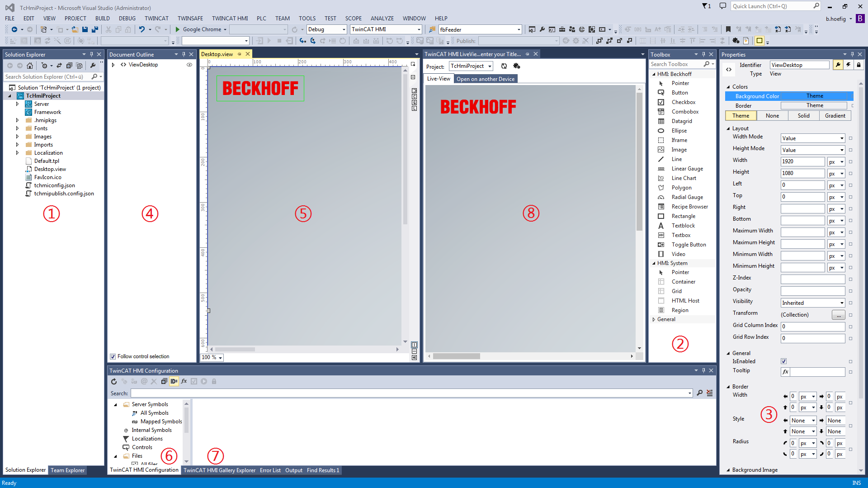Click the Border color Theme swatch

click(815, 105)
